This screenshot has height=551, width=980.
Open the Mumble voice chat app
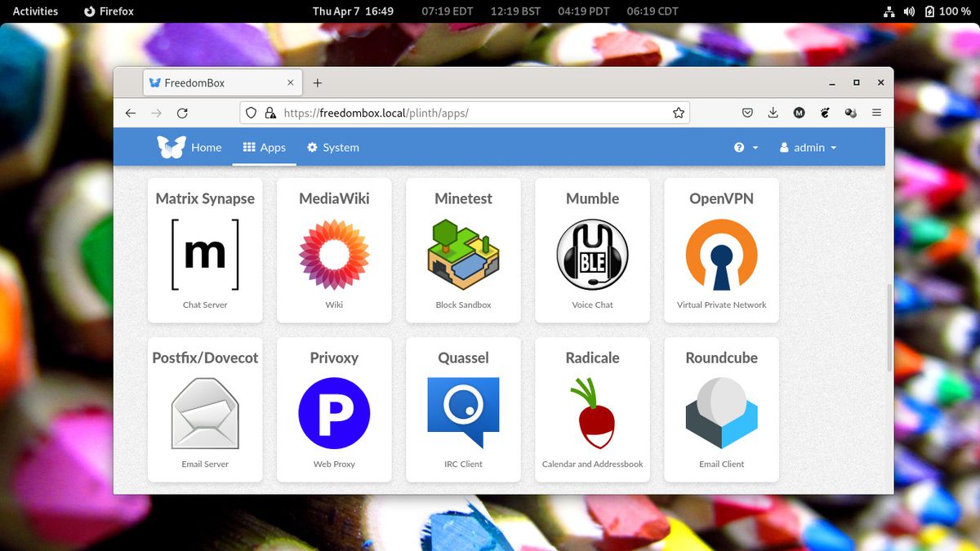591,249
